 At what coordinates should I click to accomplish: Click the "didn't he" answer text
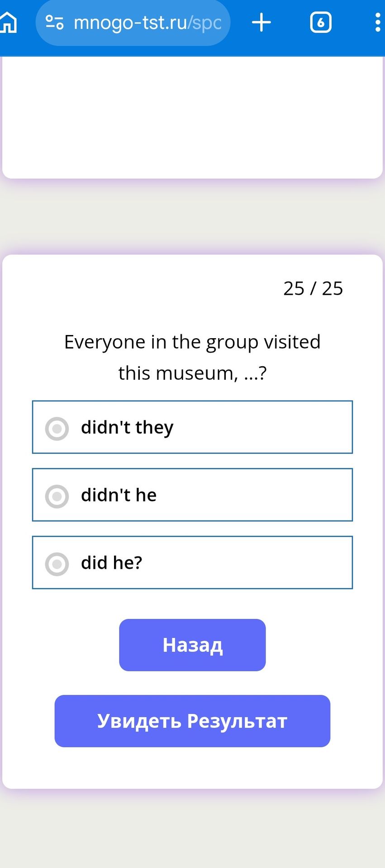(x=119, y=495)
